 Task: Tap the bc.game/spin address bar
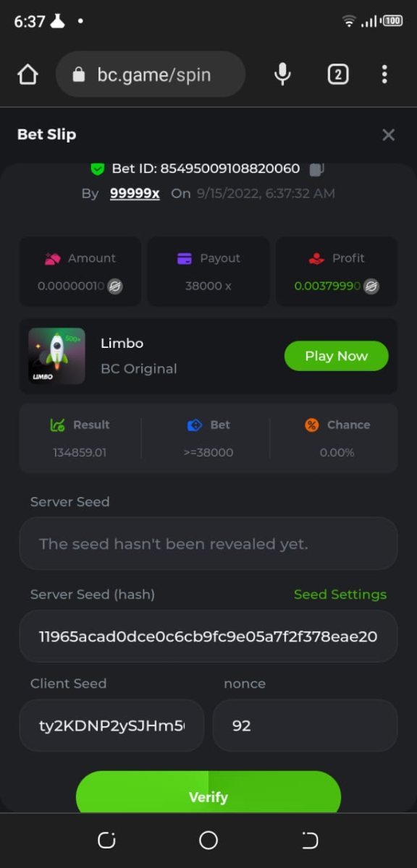click(x=151, y=75)
